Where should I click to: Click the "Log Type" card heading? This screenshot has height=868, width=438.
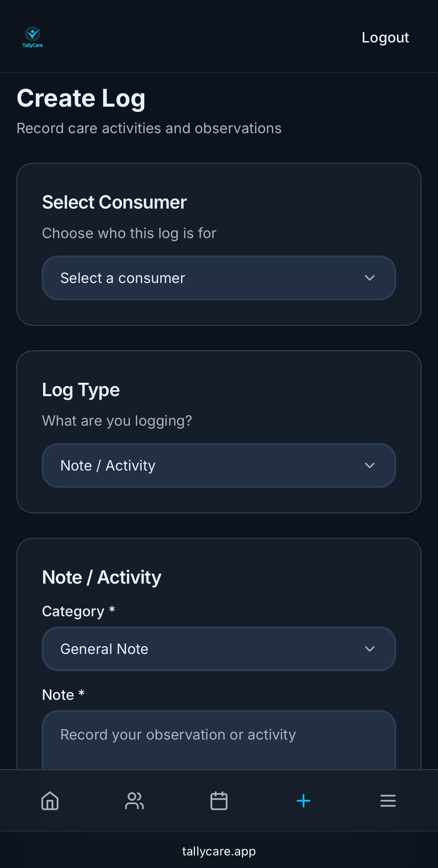tap(81, 390)
